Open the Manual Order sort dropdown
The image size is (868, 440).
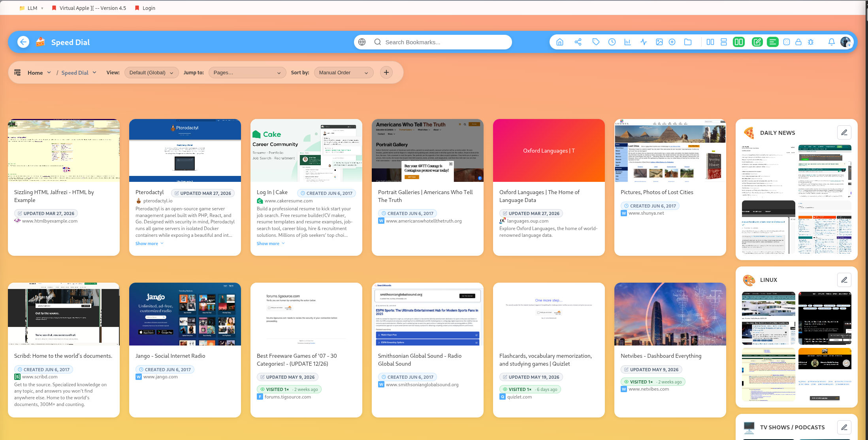click(x=344, y=72)
